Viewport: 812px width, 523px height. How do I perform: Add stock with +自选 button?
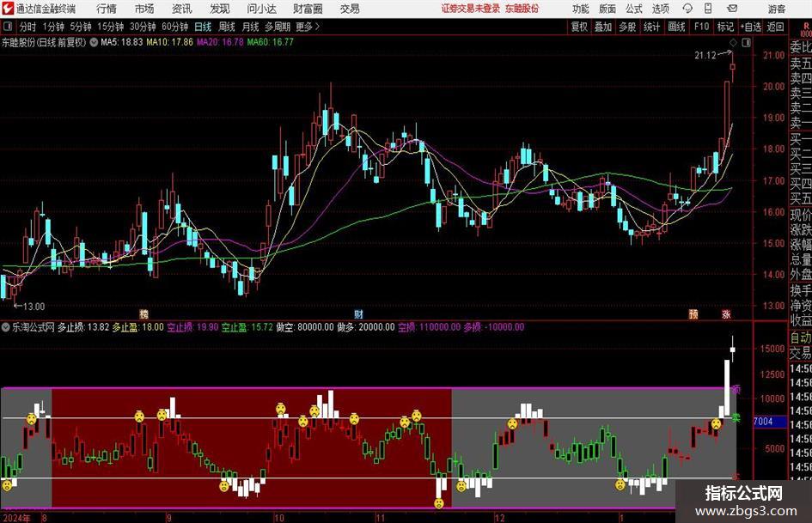click(x=751, y=27)
